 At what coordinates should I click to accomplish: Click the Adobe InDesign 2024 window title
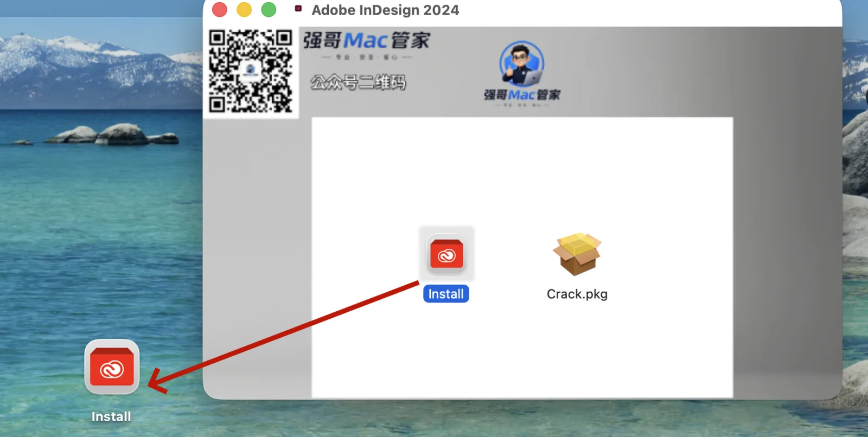click(x=385, y=10)
